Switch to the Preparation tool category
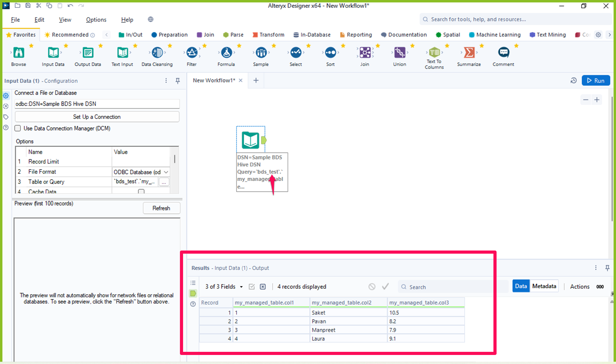Viewport: 616px width, 364px height. [169, 35]
